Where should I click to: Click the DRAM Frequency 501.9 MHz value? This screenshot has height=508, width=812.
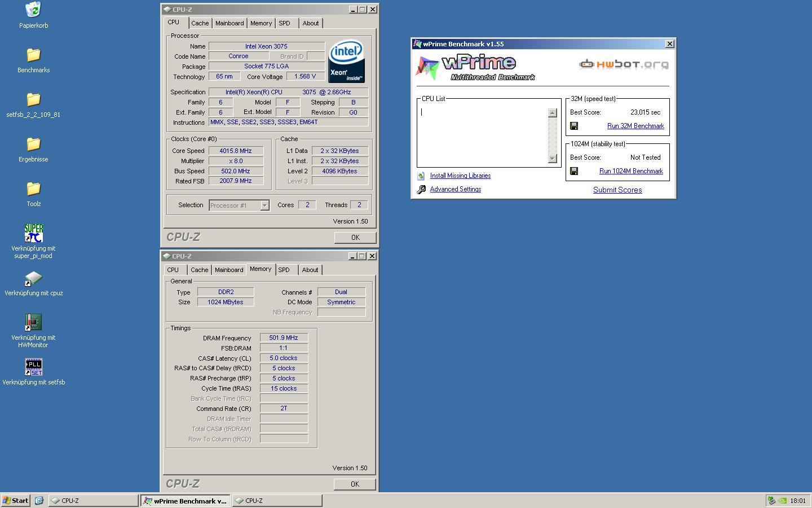tap(284, 338)
